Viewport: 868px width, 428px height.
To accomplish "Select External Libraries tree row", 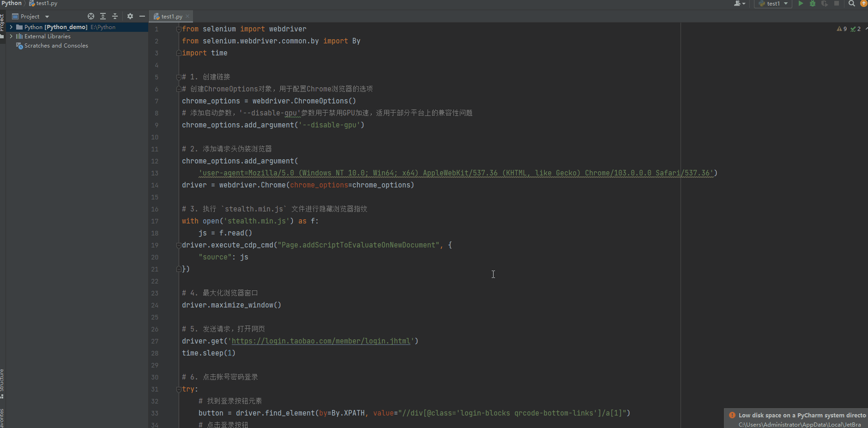I will click(x=48, y=36).
